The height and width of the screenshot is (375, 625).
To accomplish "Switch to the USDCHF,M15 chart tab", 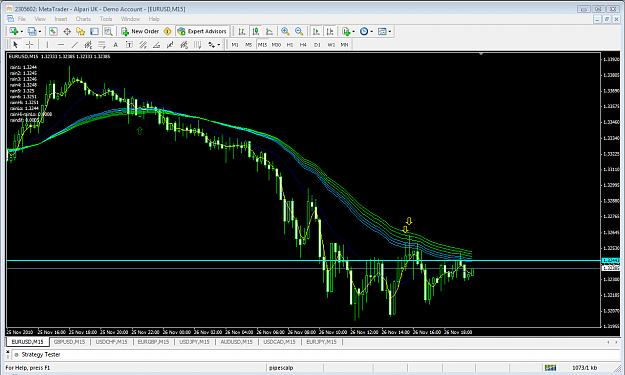I will tap(111, 342).
